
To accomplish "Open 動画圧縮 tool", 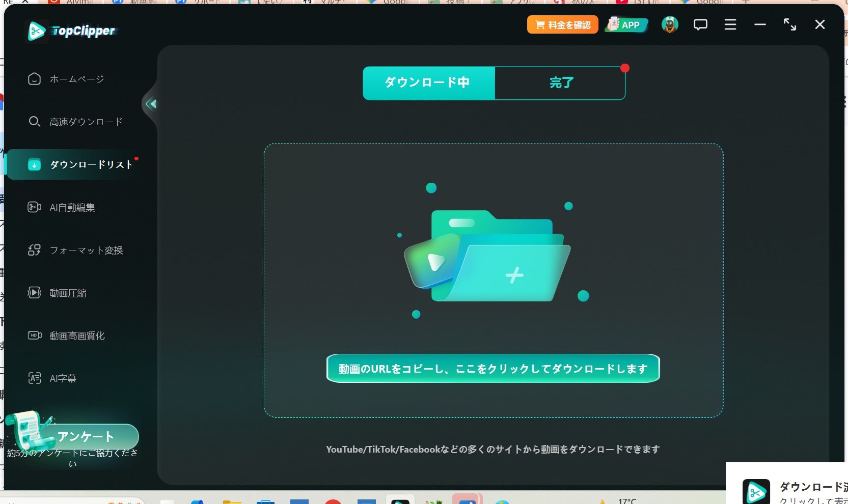I will (67, 293).
